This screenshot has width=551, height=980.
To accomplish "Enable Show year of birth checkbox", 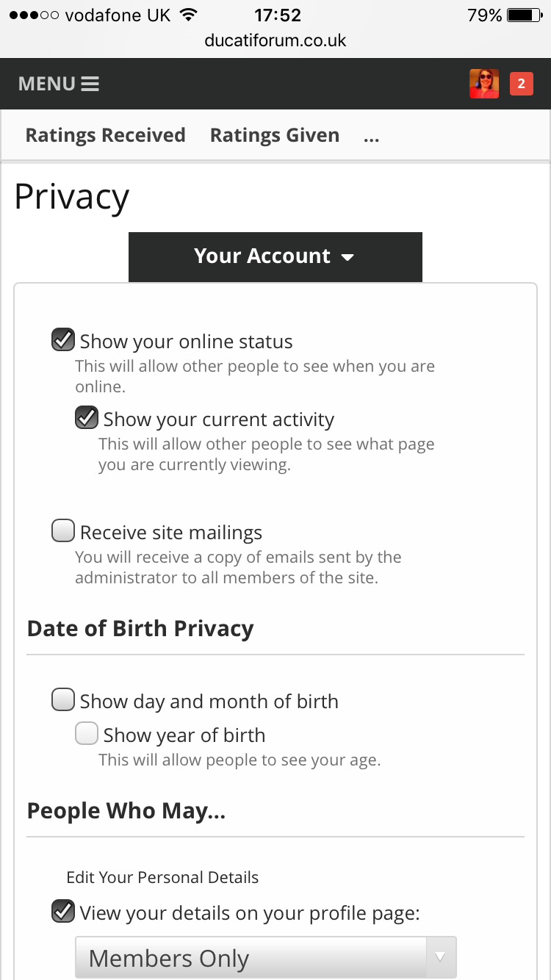I will (87, 734).
